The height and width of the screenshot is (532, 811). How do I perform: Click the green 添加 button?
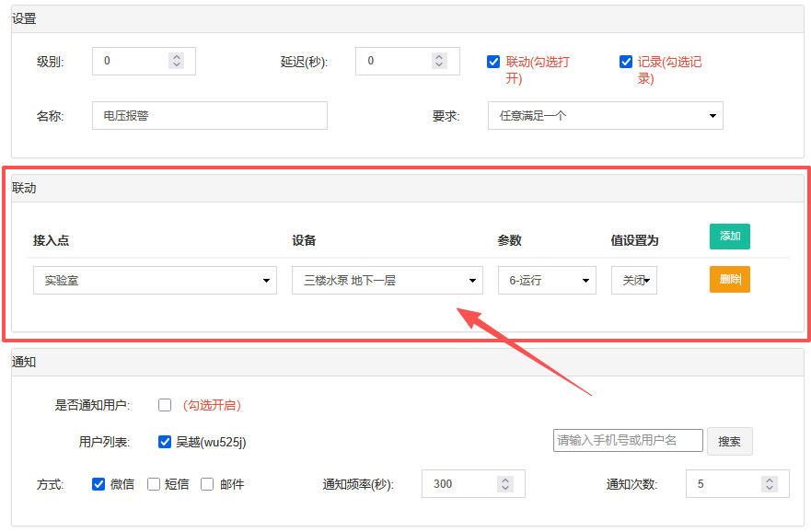tap(729, 237)
